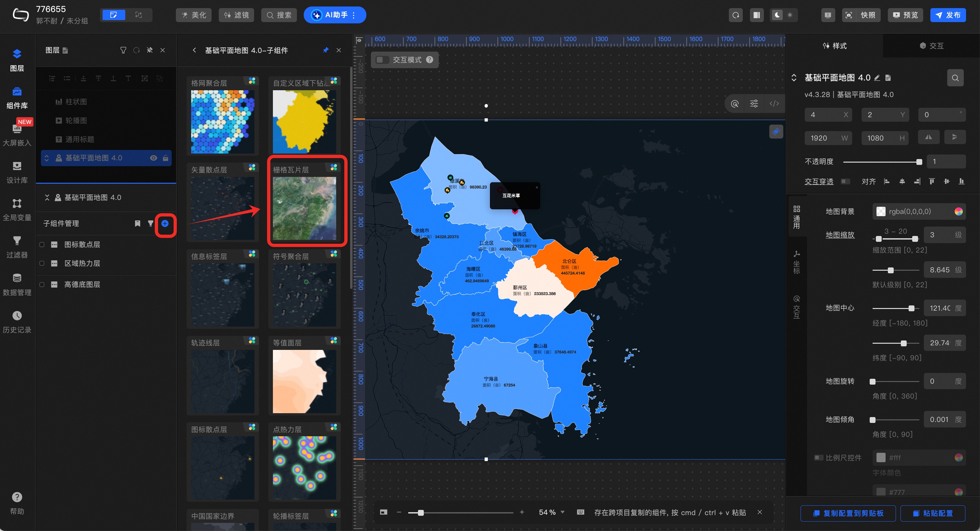
Task: Go back from sub-component list
Action: (x=194, y=50)
